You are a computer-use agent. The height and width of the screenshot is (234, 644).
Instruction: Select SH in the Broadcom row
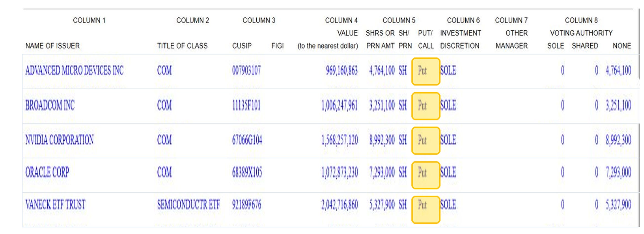[403, 105]
